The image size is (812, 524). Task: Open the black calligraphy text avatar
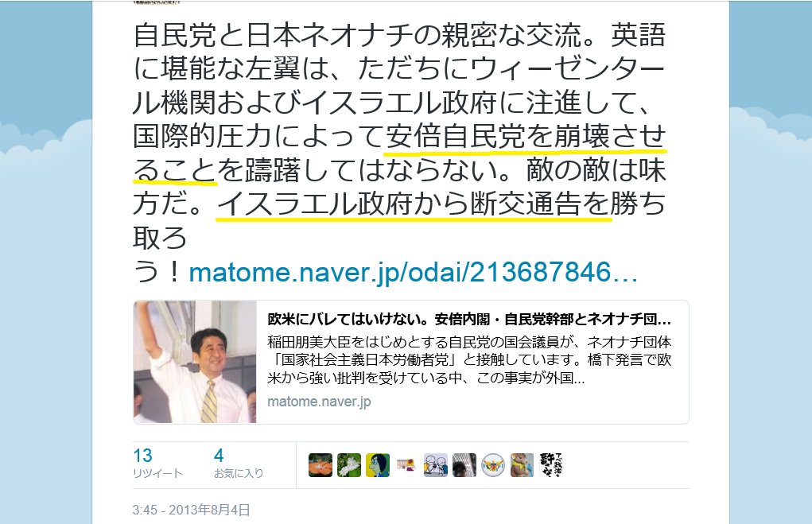coord(550,465)
